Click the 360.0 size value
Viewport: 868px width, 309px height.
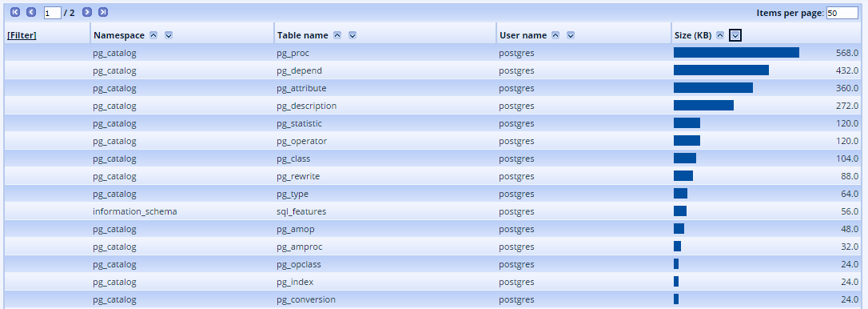pyautogui.click(x=847, y=88)
